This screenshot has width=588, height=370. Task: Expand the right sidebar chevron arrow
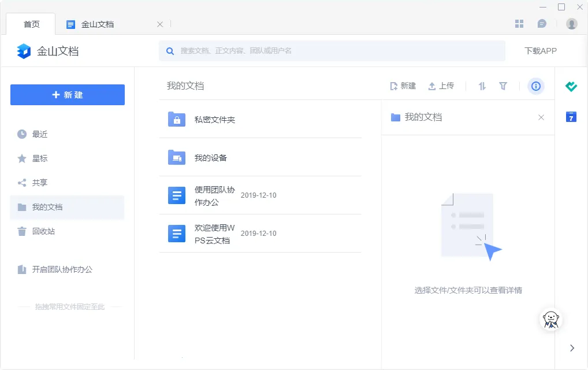572,348
